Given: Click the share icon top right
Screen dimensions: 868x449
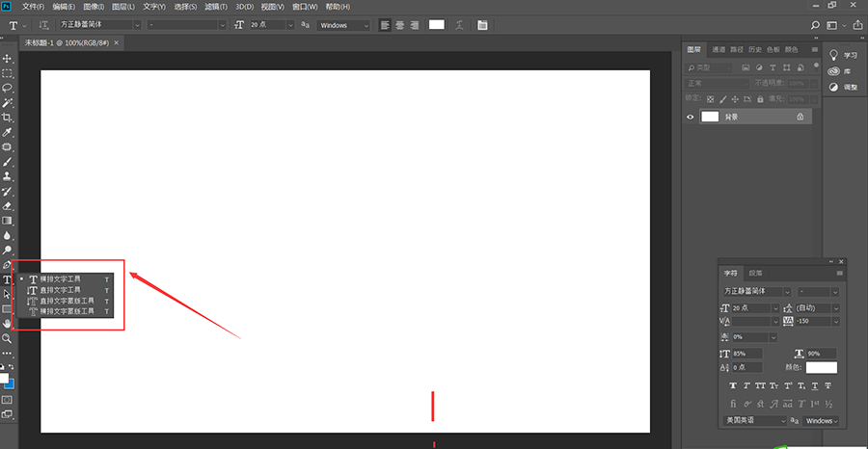Looking at the screenshot, I should (857, 25).
